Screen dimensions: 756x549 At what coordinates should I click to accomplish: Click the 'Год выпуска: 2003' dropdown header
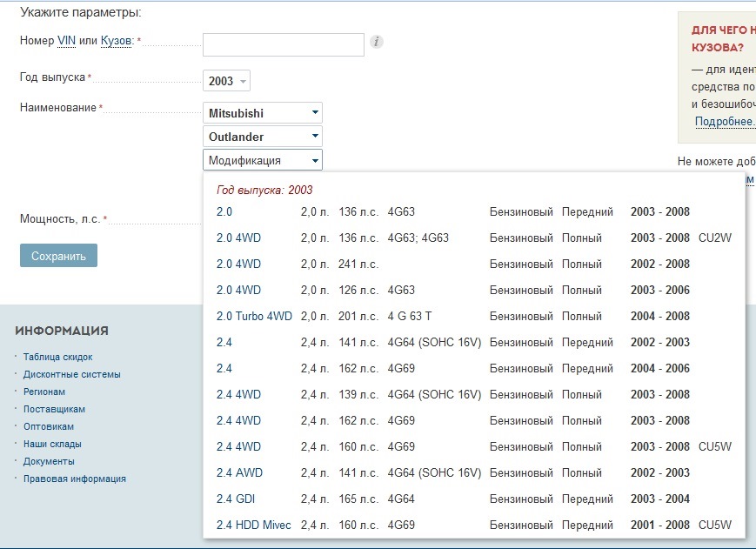264,190
